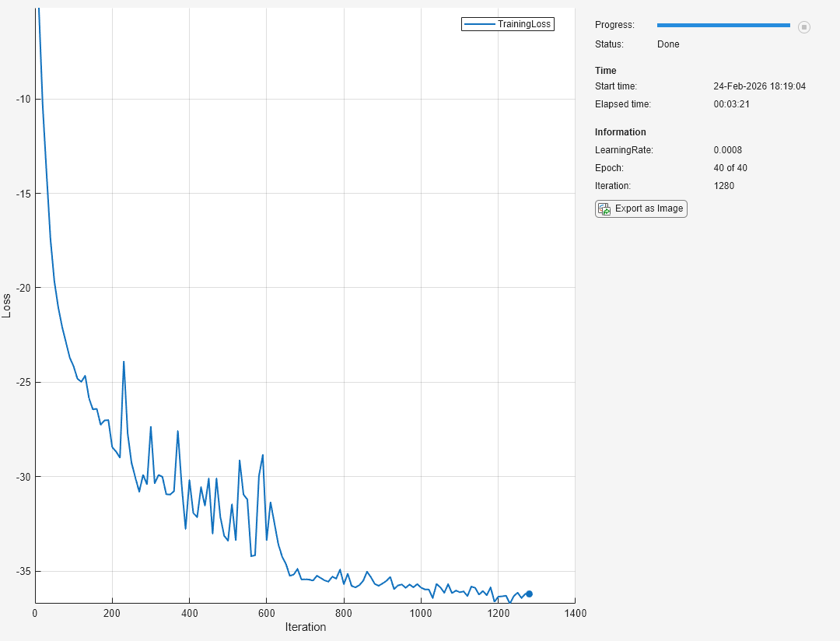The width and height of the screenshot is (840, 641).
Task: Select the TrainingLoss legend text
Action: click(524, 24)
